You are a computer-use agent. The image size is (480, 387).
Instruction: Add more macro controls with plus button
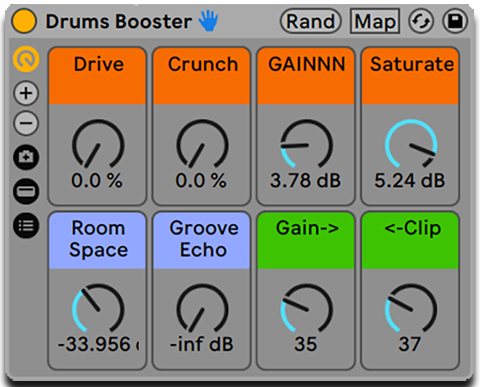26,93
